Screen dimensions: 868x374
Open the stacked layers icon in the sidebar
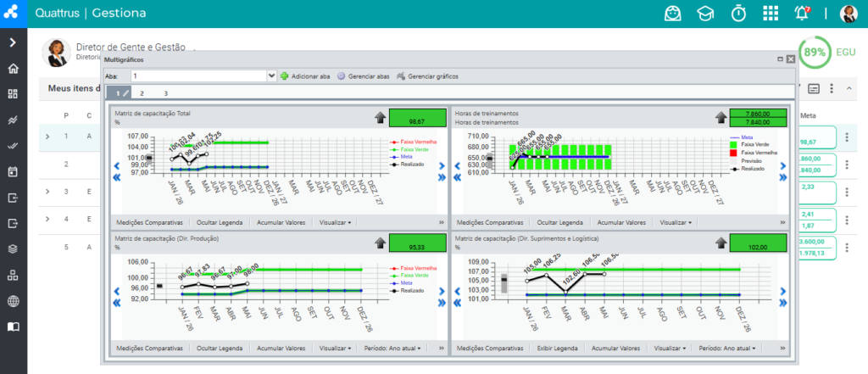click(14, 248)
